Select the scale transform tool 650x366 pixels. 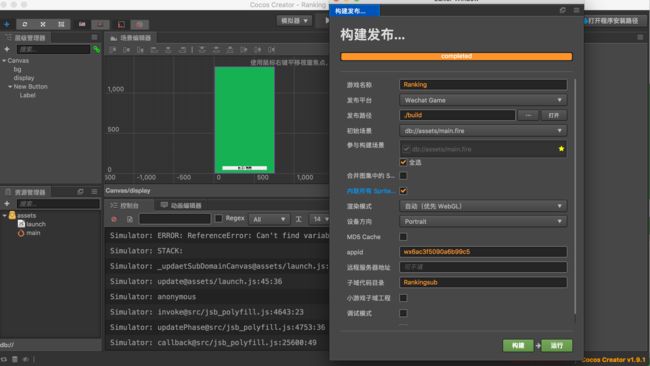[x=43, y=24]
